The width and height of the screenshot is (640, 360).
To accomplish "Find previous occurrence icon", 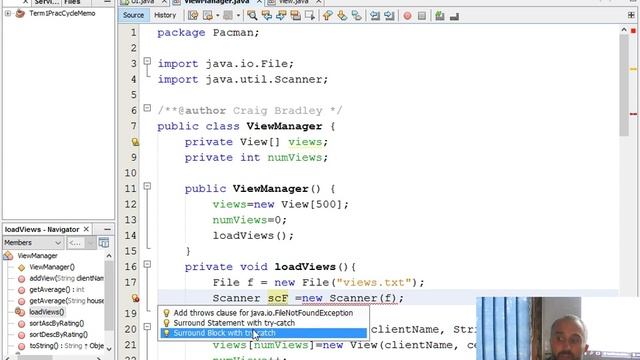I will [x=267, y=16].
